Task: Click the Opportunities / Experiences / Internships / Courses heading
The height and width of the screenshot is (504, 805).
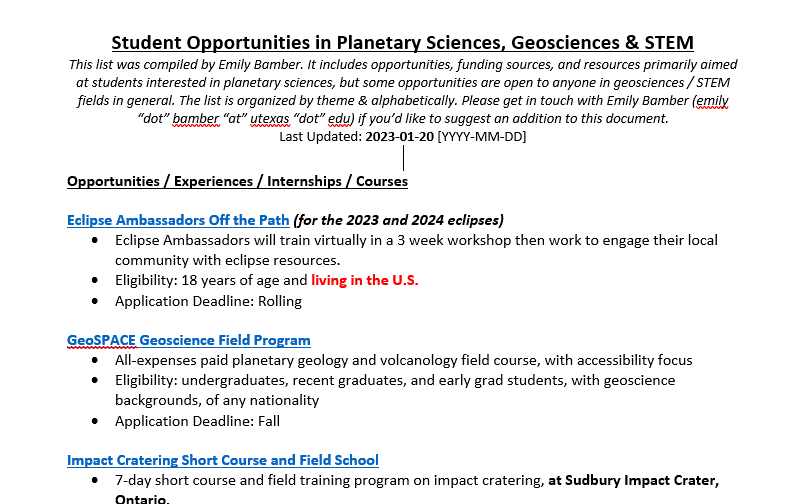Action: pyautogui.click(x=237, y=181)
